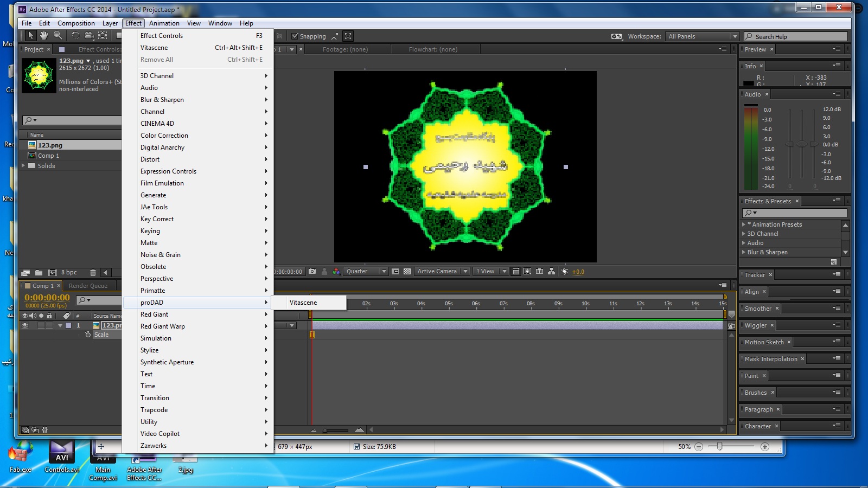Click the layer 1 label color swatch
The height and width of the screenshot is (488, 868).
pyautogui.click(x=68, y=325)
